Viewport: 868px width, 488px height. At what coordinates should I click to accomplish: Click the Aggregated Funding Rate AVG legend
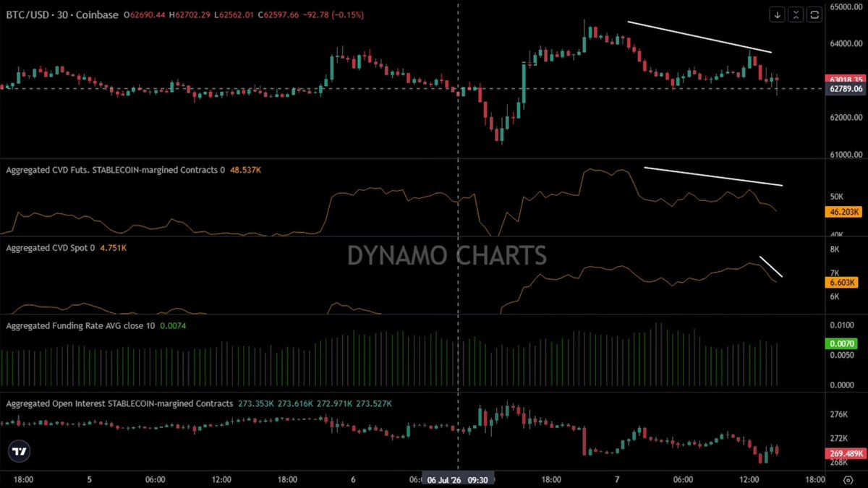(80, 325)
